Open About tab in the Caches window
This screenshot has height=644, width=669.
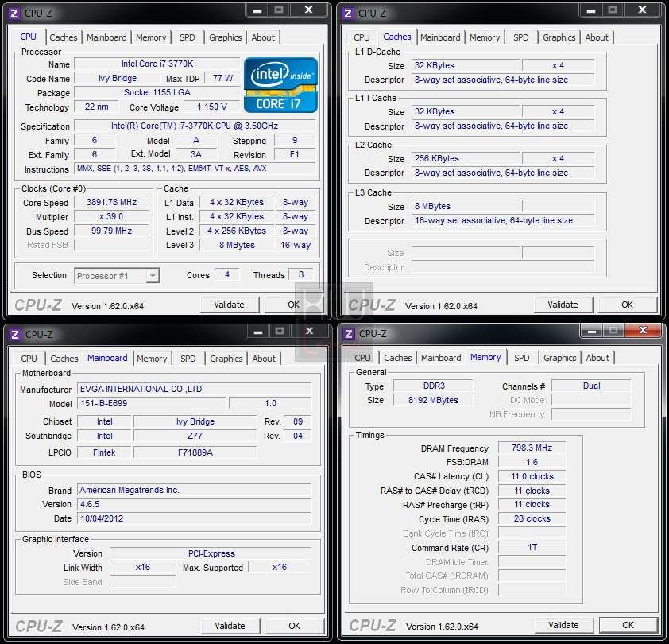(597, 37)
